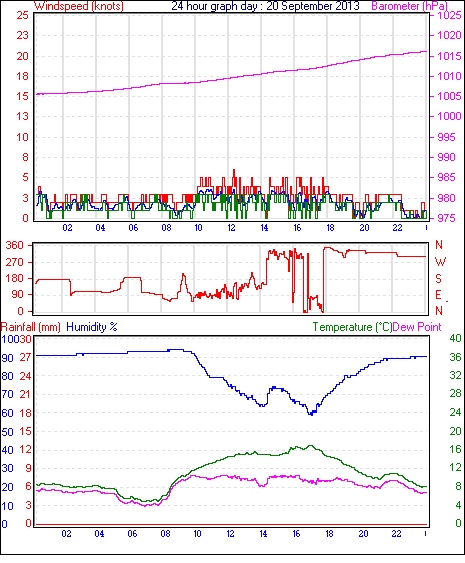Click the 36 temperature axis value
This screenshot has height=563, width=465.
click(x=455, y=357)
